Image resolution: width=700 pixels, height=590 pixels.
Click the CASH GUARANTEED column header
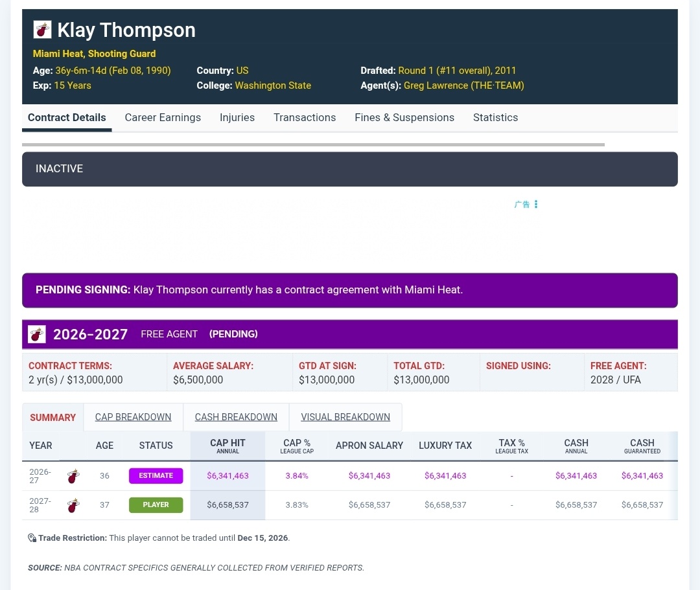pos(642,446)
